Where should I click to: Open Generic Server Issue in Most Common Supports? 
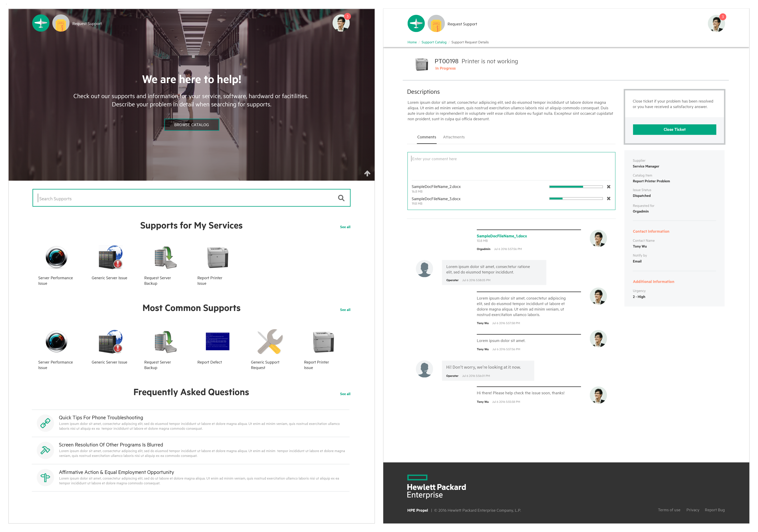pos(111,341)
